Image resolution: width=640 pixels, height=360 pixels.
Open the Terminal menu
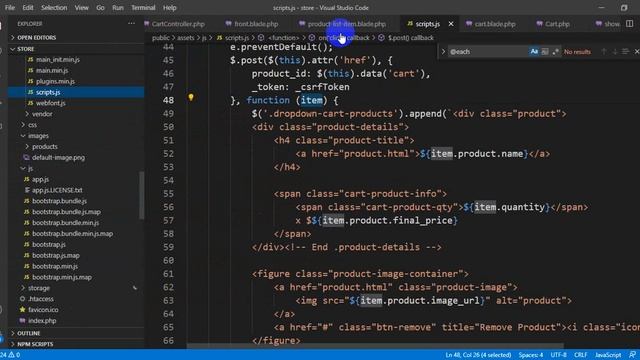point(143,8)
